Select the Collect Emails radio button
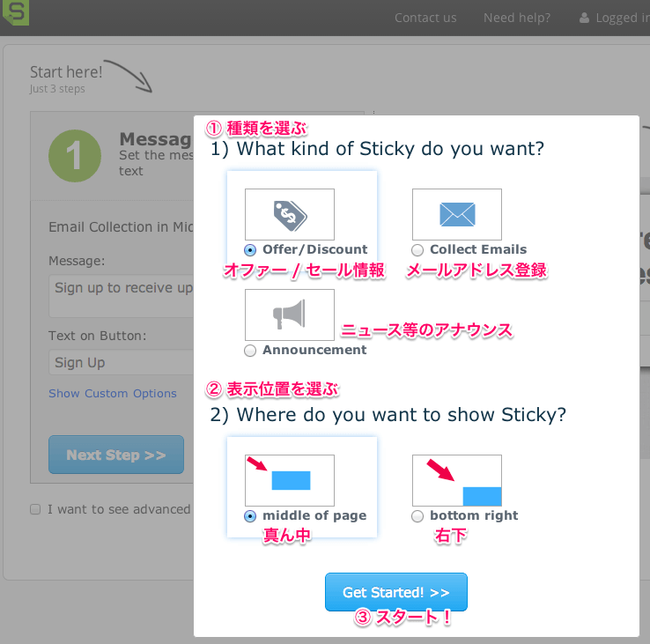Viewport: 650px width, 644px height. point(417,250)
